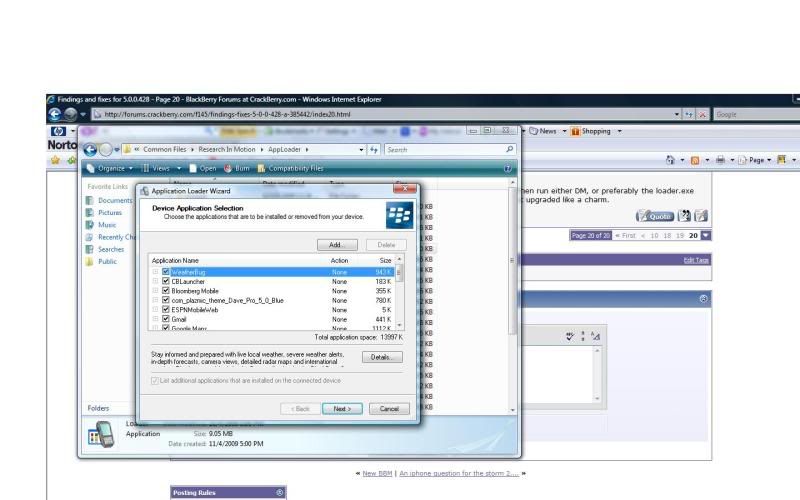800x500 pixels.
Task: Uncheck the Bloomberg Mobile checkbox
Action: click(166, 291)
